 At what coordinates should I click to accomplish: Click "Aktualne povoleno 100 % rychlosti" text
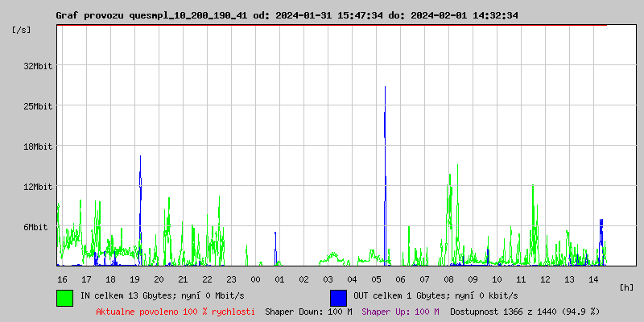click(175, 312)
